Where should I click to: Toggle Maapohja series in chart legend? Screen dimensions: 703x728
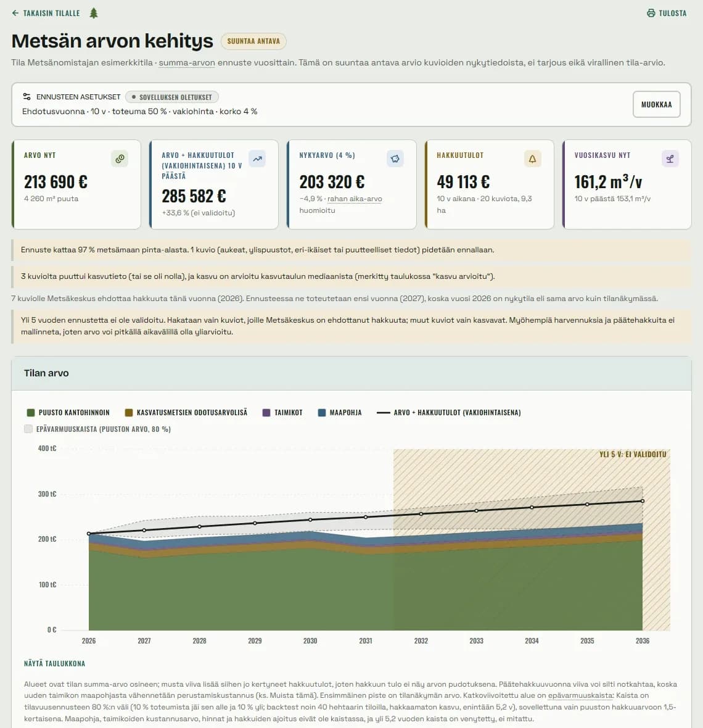coord(340,412)
